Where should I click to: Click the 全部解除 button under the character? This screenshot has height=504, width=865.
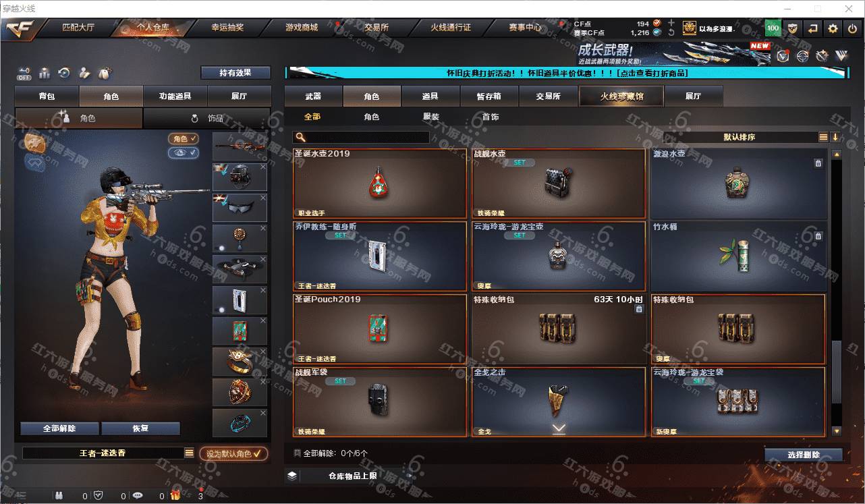coord(59,428)
